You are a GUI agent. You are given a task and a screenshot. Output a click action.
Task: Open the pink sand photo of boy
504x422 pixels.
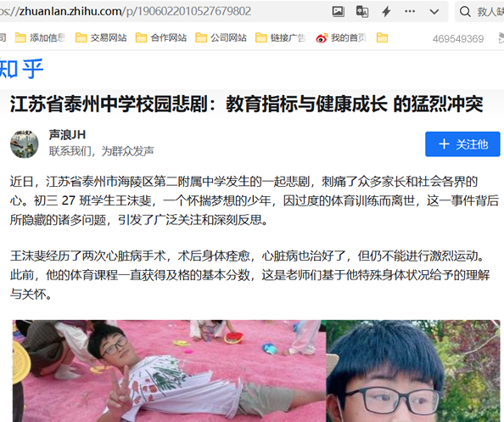[x=170, y=371]
